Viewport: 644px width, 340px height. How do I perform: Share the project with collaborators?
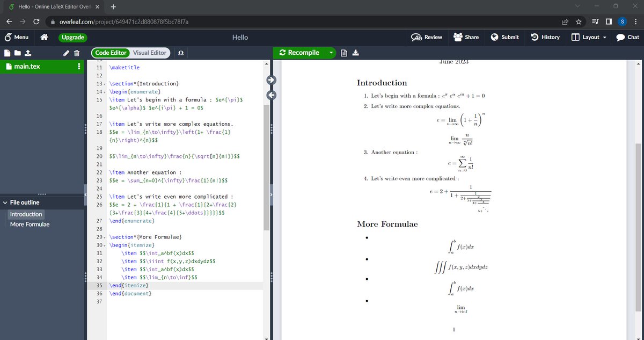coord(466,37)
